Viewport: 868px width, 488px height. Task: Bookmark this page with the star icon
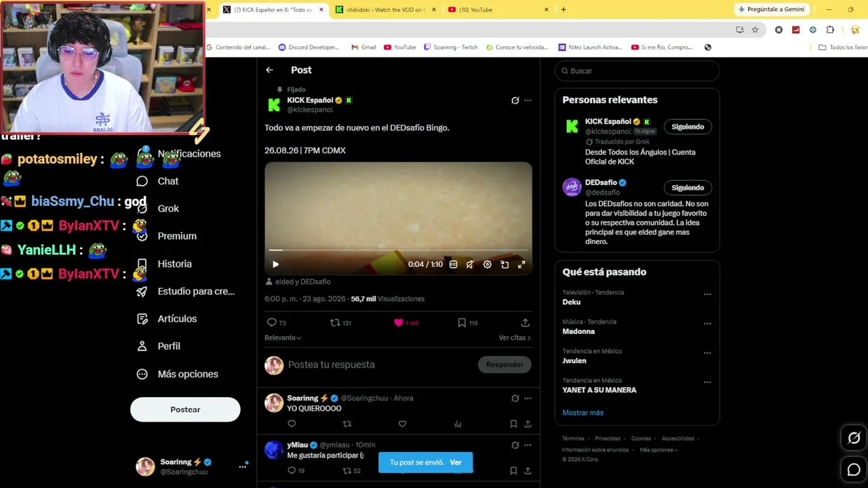(755, 30)
